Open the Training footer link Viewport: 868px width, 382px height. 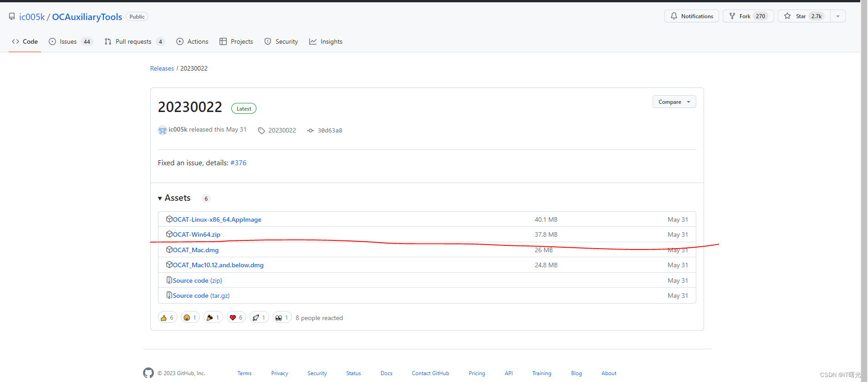click(x=542, y=373)
